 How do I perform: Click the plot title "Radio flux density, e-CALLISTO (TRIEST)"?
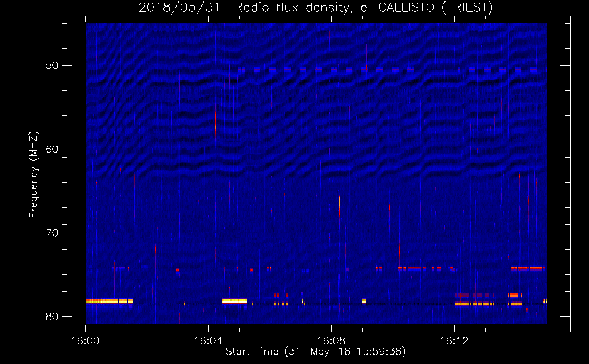click(363, 7)
